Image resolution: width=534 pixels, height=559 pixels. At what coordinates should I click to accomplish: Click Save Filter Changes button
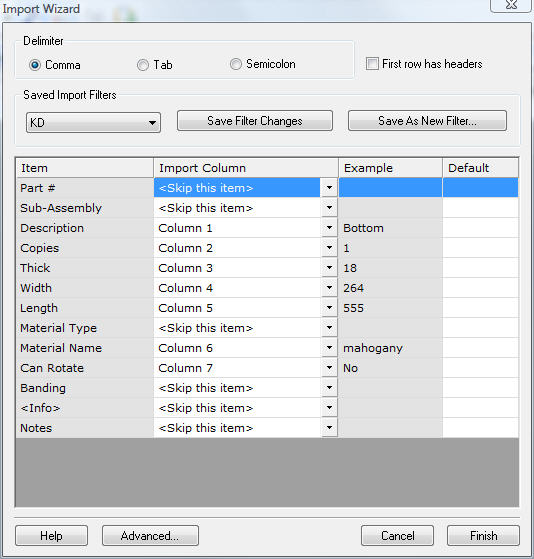[255, 121]
